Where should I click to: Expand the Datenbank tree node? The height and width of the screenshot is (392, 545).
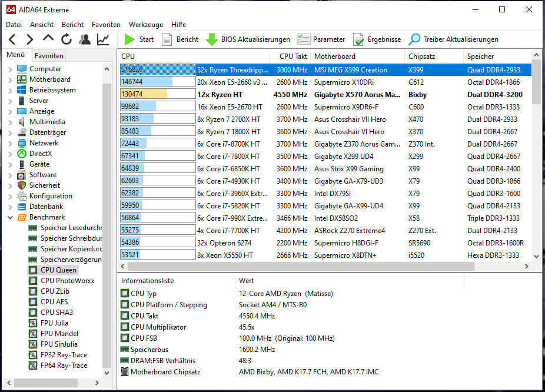click(10, 207)
